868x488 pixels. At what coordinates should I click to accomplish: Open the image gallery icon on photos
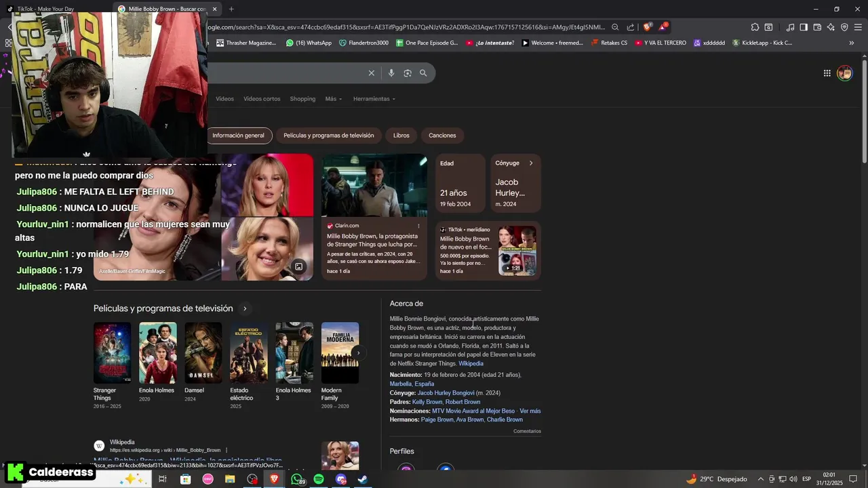298,266
